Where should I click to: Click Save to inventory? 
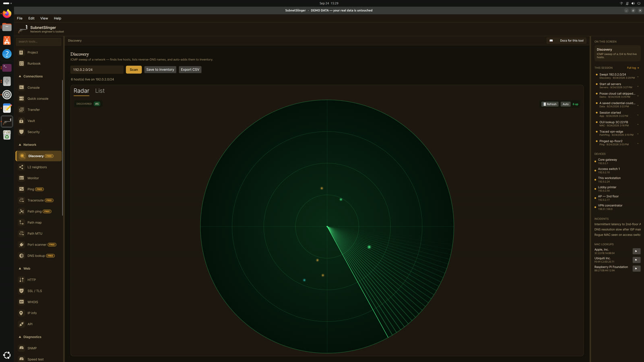(160, 70)
